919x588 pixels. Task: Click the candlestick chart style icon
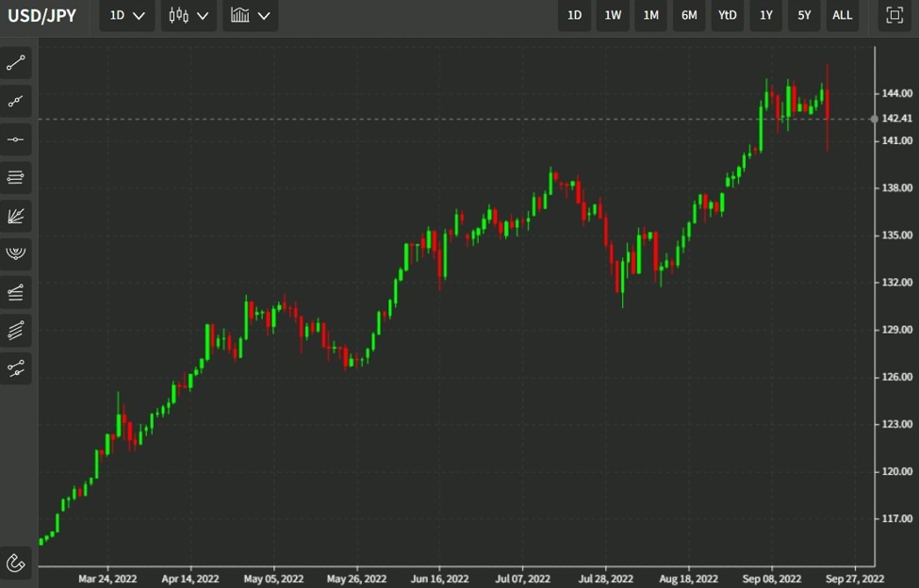pos(180,15)
